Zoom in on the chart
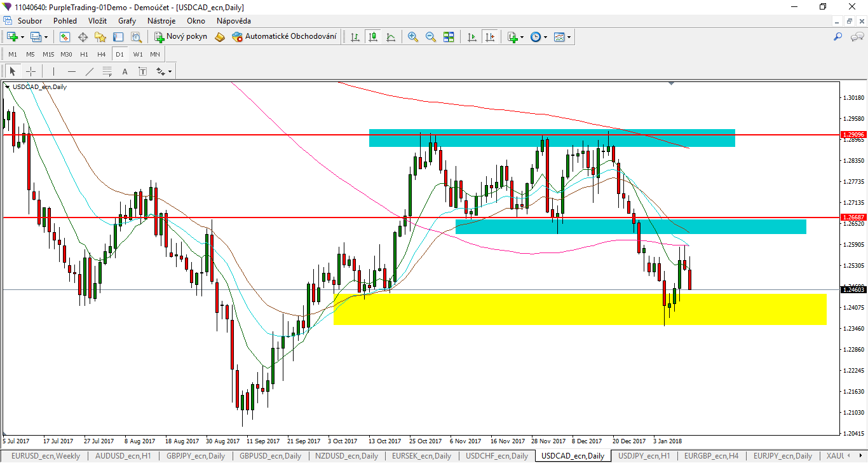Viewport: 868px width, 463px height. 413,37
